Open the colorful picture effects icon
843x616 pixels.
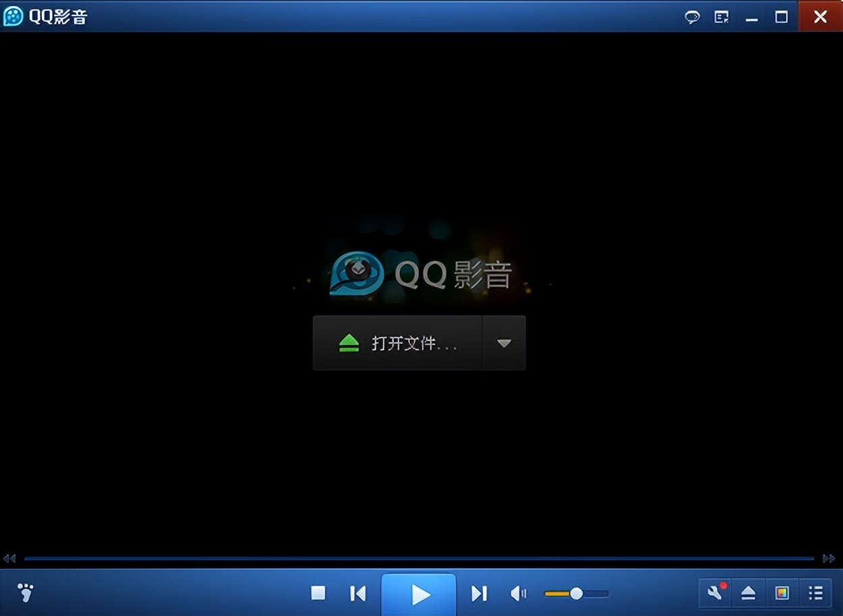pyautogui.click(x=782, y=593)
